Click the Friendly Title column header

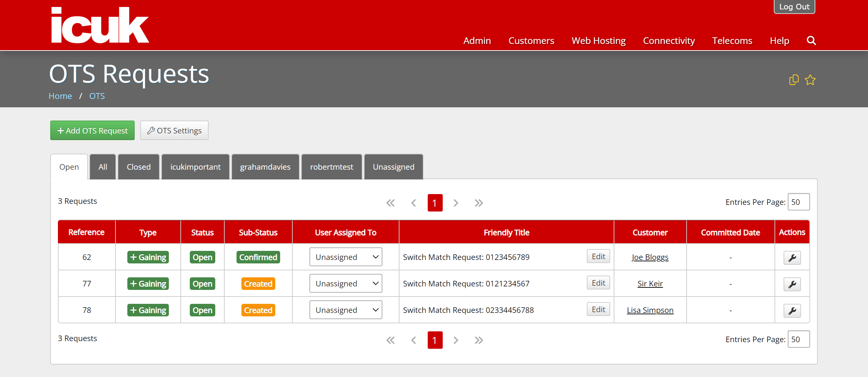pos(506,232)
